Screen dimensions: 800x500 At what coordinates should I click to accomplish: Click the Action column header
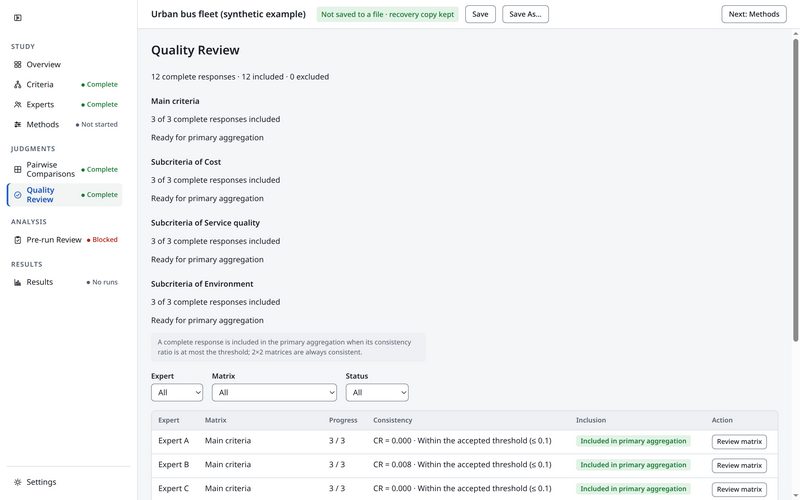click(722, 420)
